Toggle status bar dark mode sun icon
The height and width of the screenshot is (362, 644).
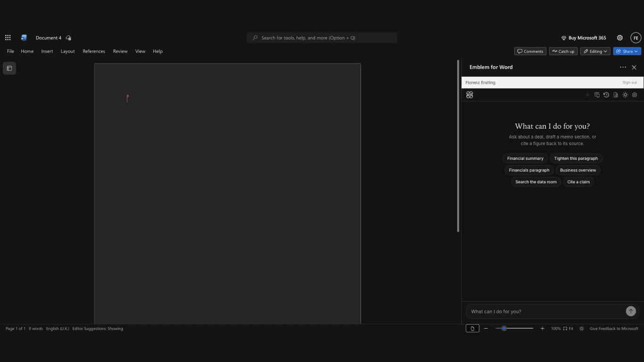581,329
